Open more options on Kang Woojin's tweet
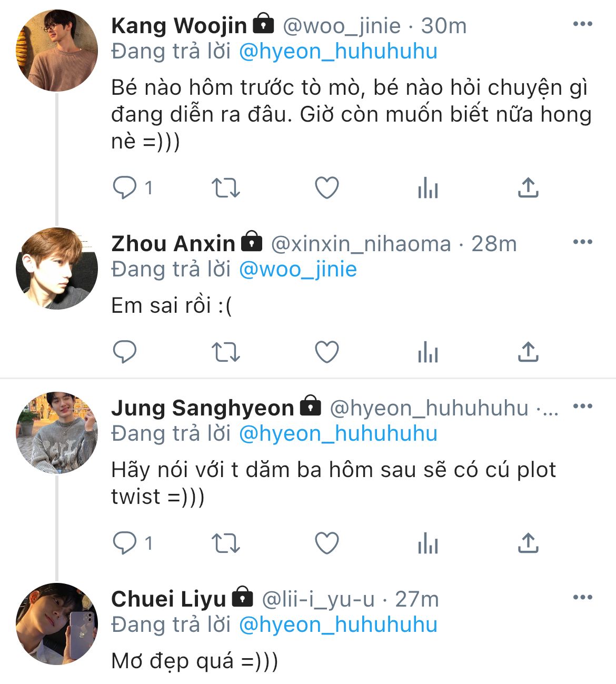616x684 pixels. (582, 24)
